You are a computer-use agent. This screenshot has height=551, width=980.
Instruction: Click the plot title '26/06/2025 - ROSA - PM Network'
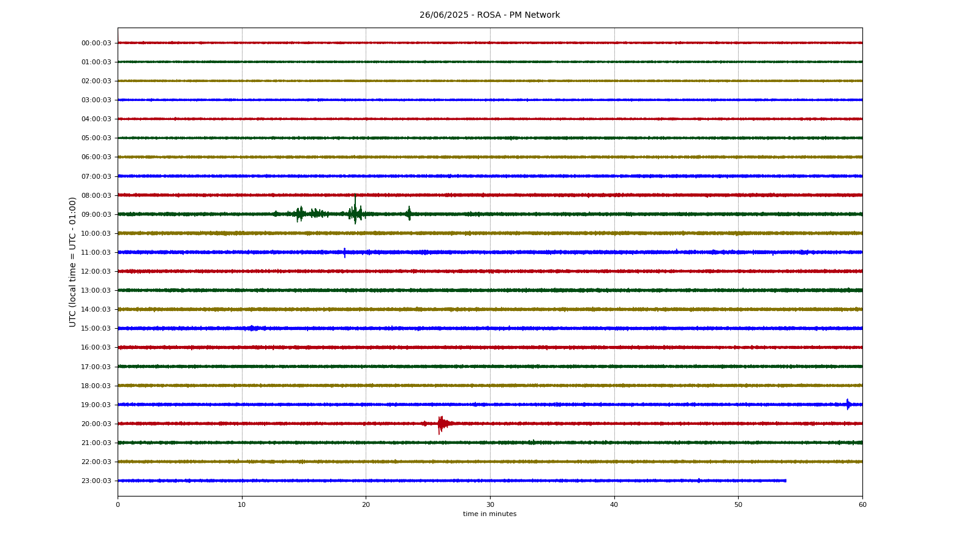pos(489,15)
